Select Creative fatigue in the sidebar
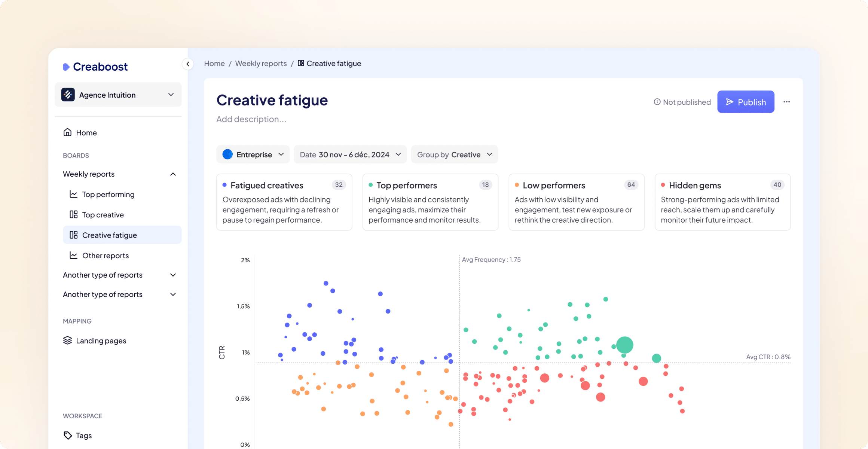Image resolution: width=868 pixels, height=449 pixels. pos(122,235)
